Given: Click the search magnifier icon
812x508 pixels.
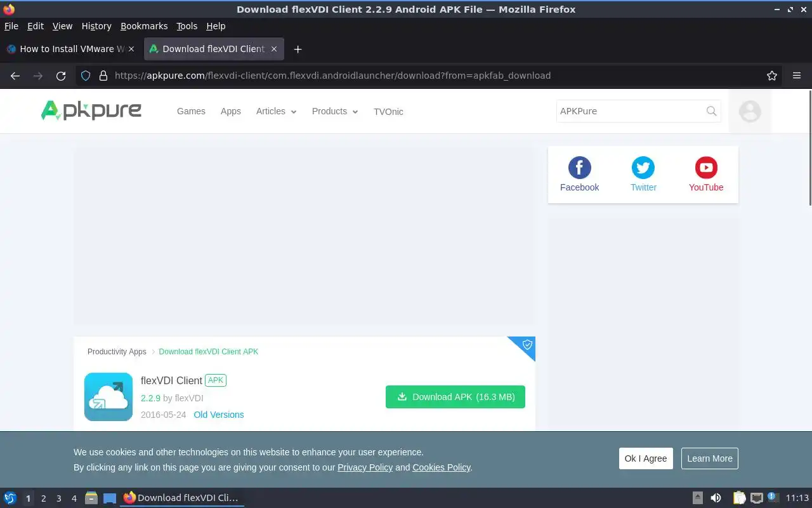Looking at the screenshot, I should pos(712,111).
